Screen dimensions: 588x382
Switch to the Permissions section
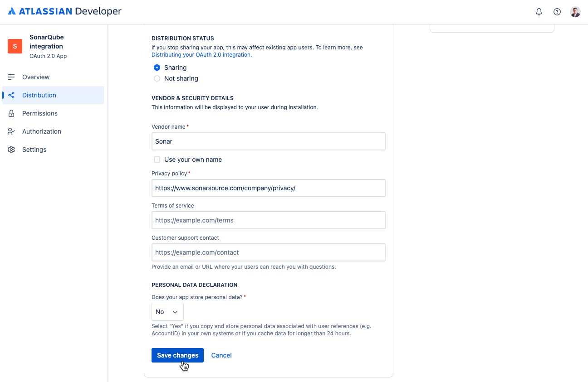click(x=39, y=113)
